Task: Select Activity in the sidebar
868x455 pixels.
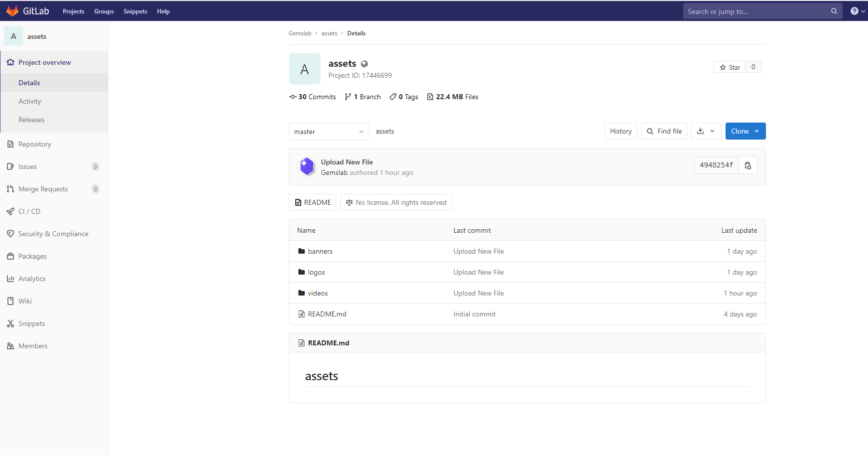Action: click(30, 101)
